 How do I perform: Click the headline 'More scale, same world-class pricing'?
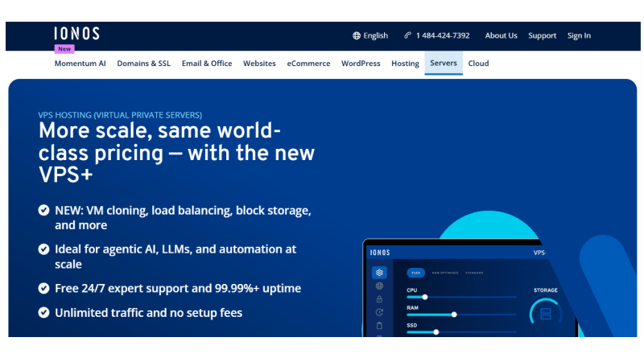coord(176,152)
